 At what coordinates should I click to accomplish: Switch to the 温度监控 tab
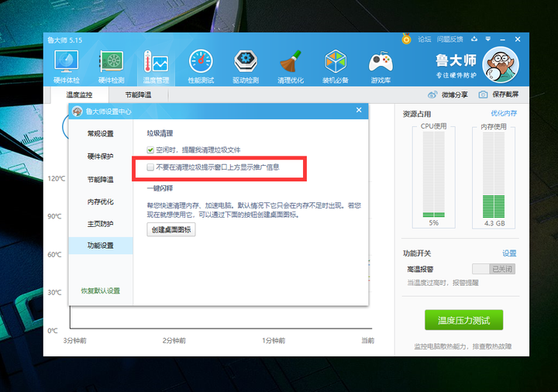79,95
